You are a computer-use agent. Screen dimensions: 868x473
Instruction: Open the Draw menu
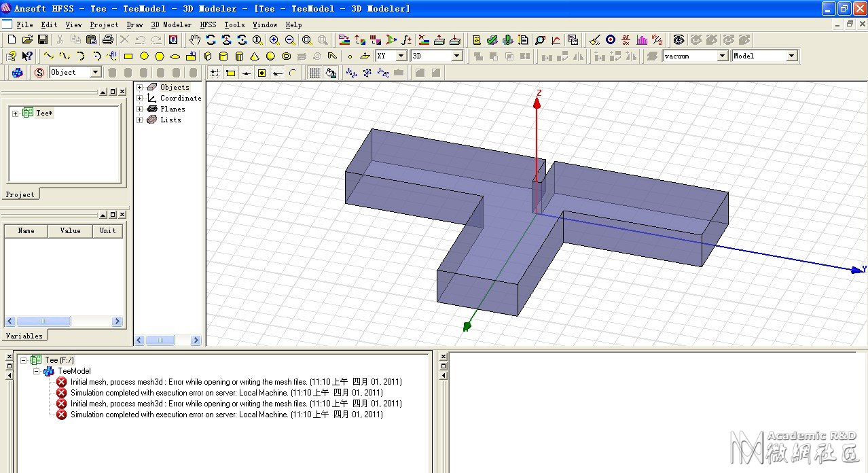134,24
